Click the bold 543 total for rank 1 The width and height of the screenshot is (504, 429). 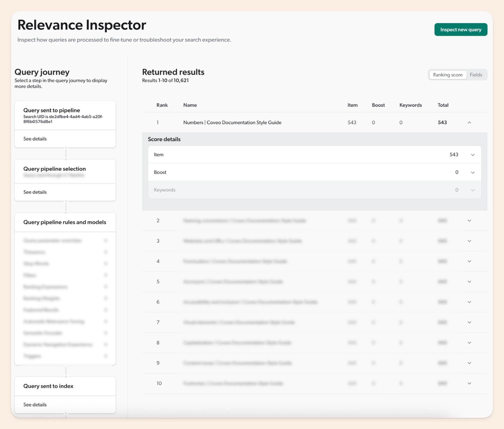(x=442, y=123)
